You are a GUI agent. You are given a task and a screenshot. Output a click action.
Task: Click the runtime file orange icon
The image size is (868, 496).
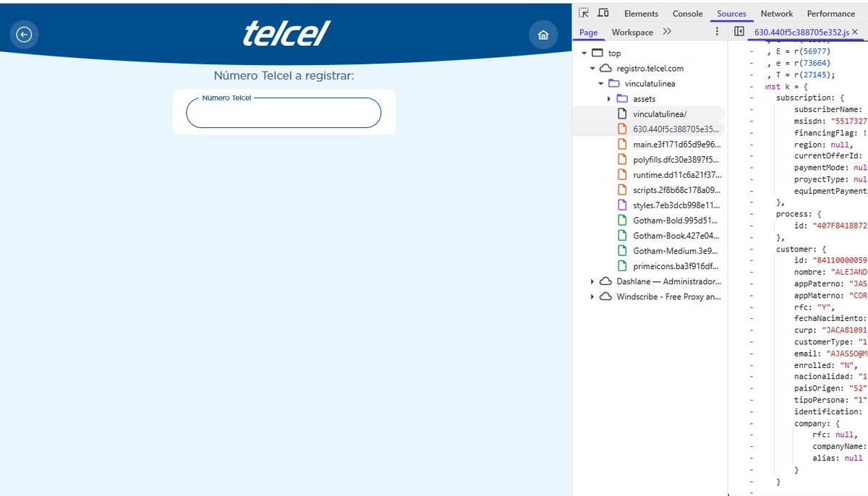point(622,175)
